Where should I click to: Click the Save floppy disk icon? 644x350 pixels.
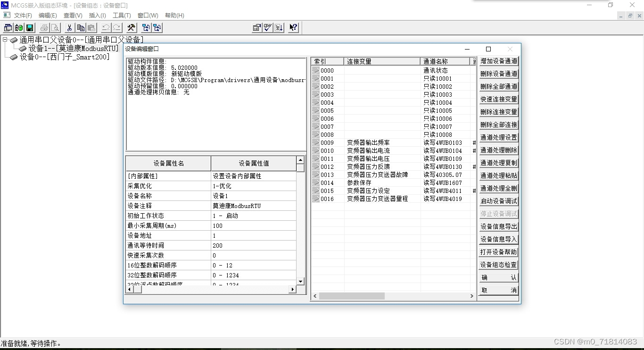tap(30, 28)
